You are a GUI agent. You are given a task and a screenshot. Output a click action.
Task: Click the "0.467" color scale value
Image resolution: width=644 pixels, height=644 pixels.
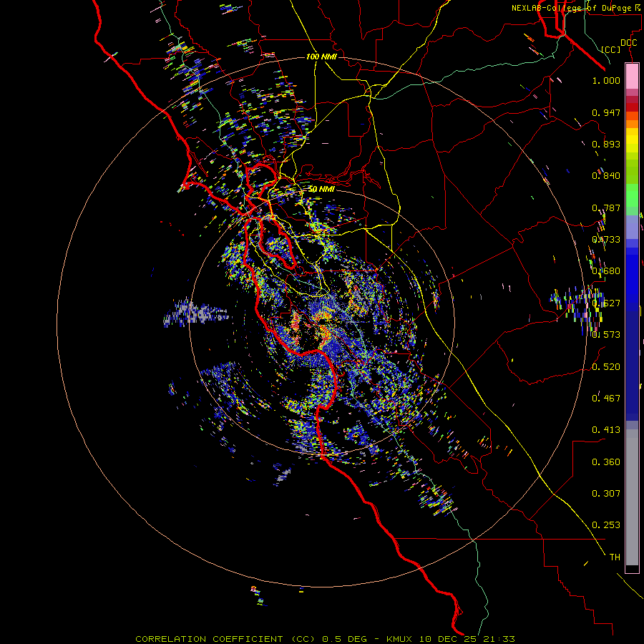click(x=606, y=398)
